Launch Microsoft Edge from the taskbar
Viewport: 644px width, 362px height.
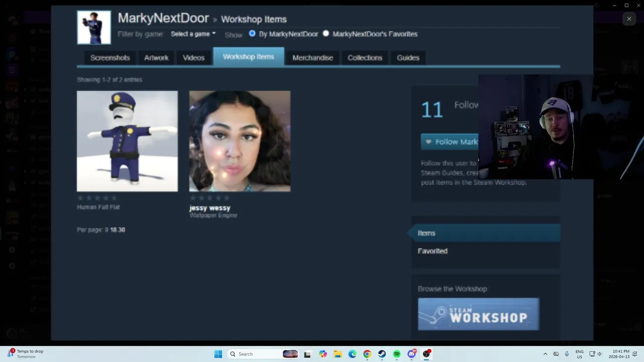click(x=352, y=354)
